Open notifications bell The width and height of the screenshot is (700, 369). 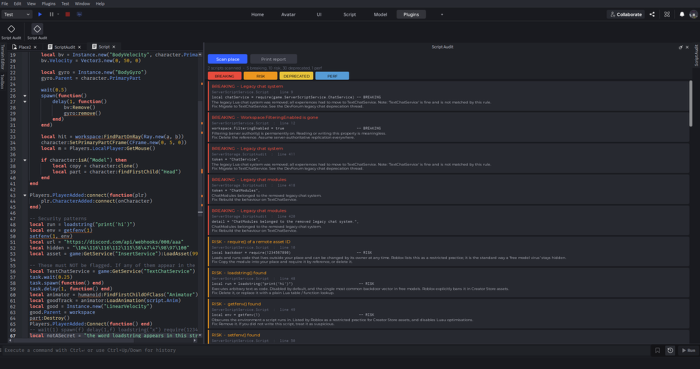click(x=682, y=14)
